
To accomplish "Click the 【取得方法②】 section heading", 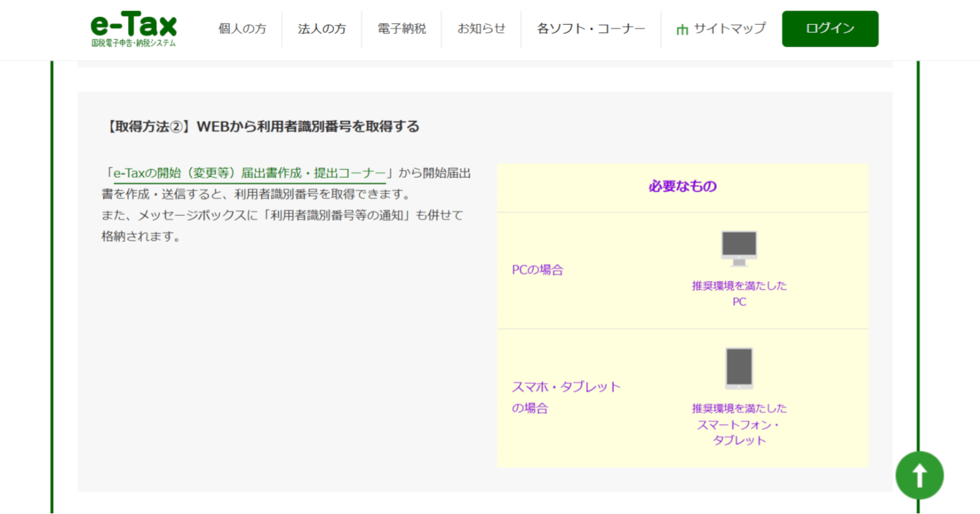I will point(261,126).
